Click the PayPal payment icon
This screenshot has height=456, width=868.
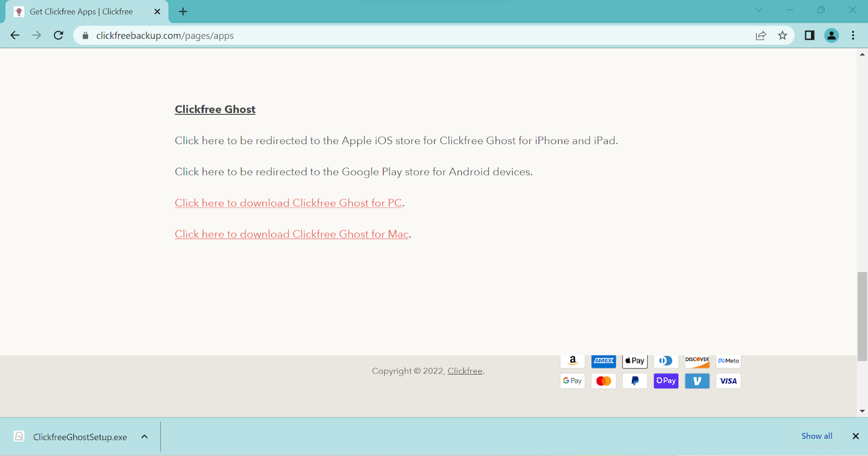click(x=635, y=381)
